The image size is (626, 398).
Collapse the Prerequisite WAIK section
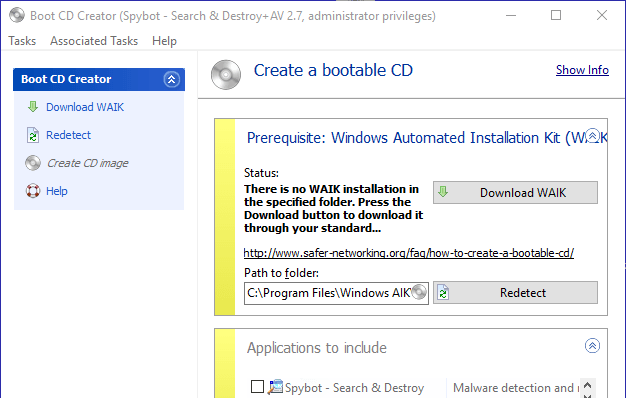click(x=592, y=136)
